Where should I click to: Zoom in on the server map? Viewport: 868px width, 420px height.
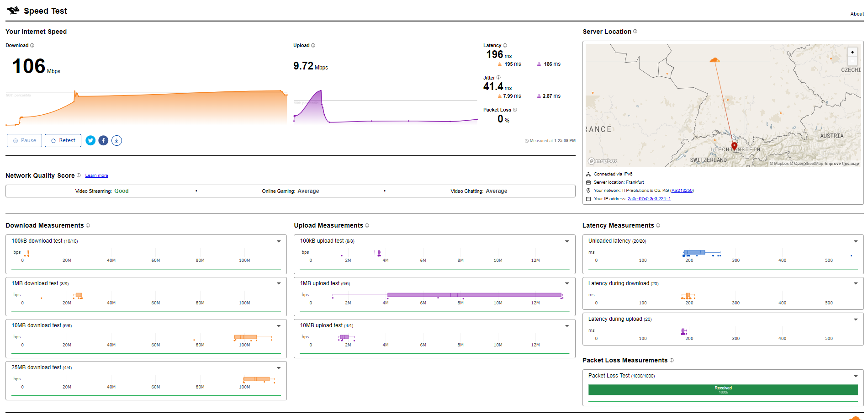point(852,52)
